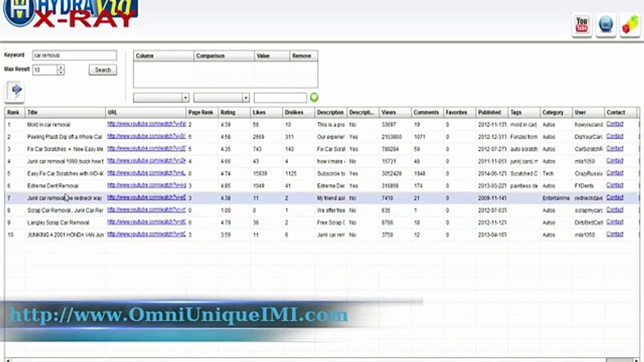644x362 pixels.
Task: Click likes value 15939
Action: [260, 173]
